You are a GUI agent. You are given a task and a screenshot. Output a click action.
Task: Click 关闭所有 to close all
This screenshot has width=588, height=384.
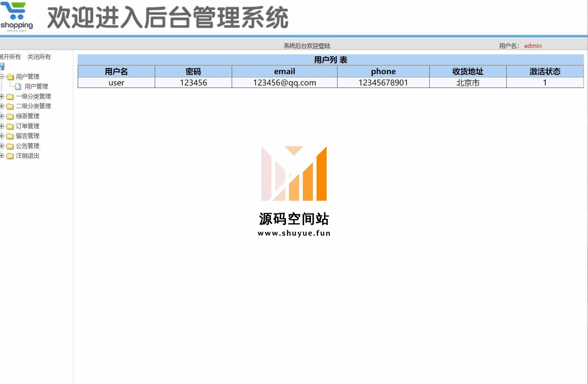[x=39, y=57]
